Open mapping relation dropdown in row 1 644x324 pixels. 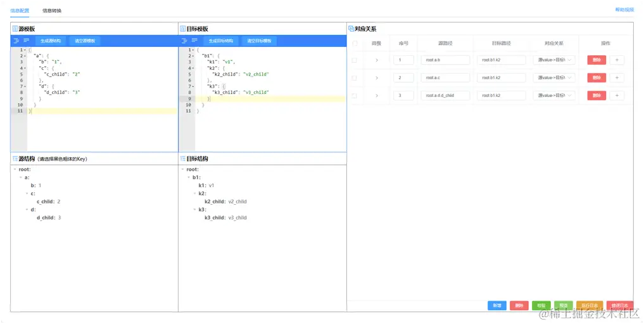[553, 60]
